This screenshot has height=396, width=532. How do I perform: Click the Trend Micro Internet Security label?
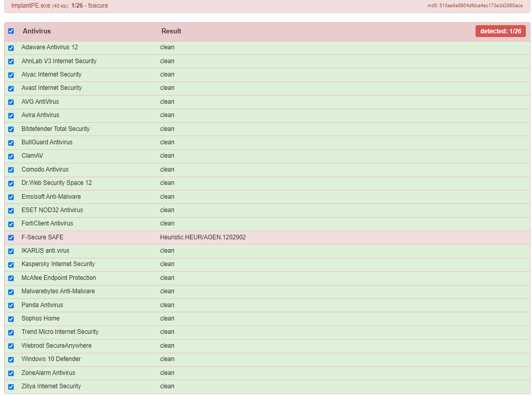tap(60, 332)
